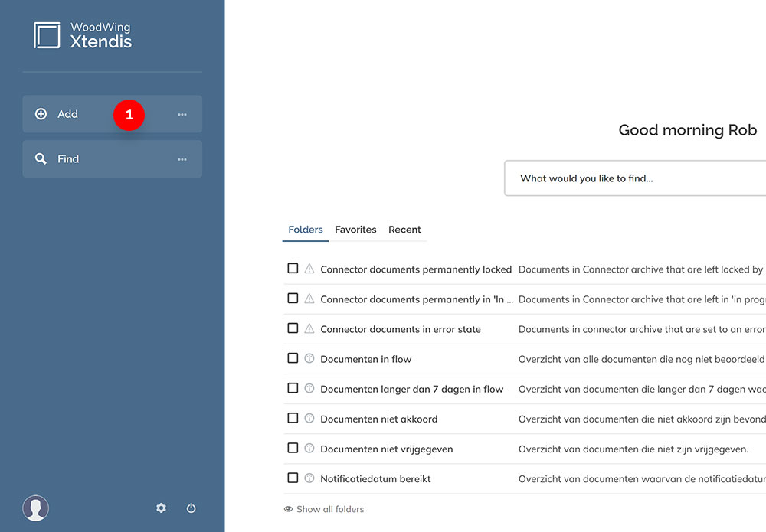Select the Find magnifier icon
This screenshot has width=766, height=532.
coord(41,158)
